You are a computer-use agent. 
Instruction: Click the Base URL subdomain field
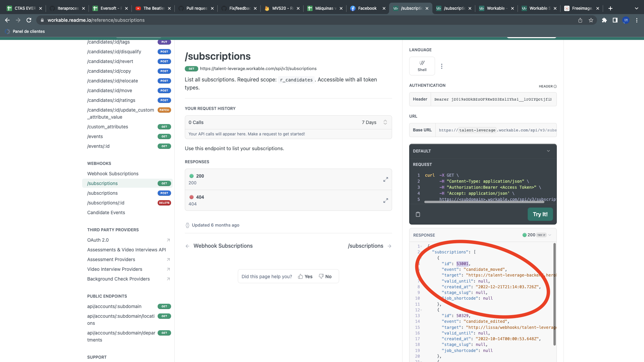(x=477, y=130)
